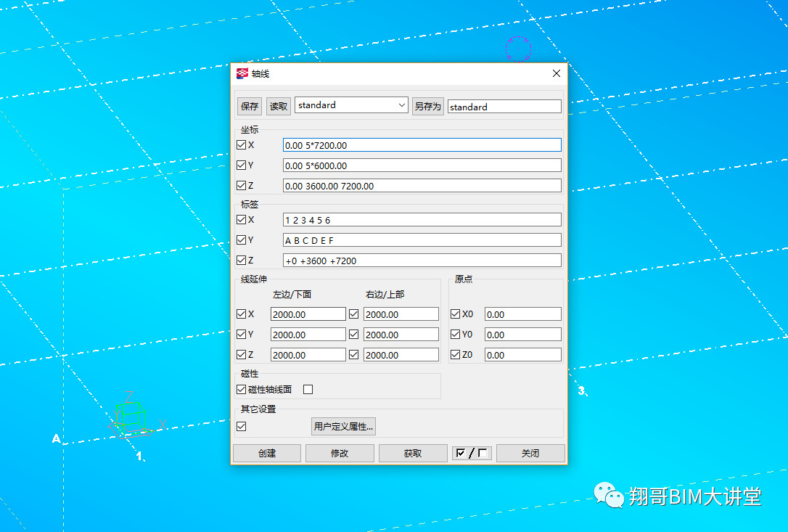Click the checkbox on/off switch icon next to 关闭

pos(472,453)
